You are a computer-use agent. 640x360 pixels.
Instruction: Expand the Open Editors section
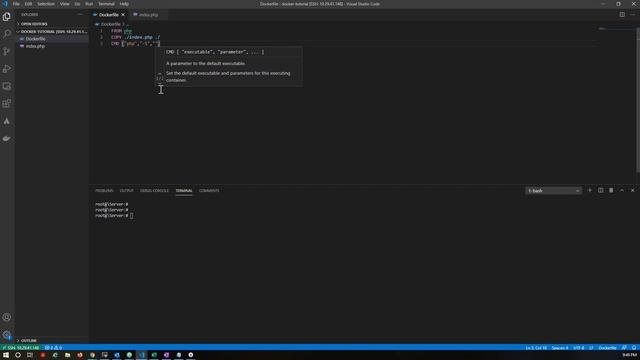point(33,24)
